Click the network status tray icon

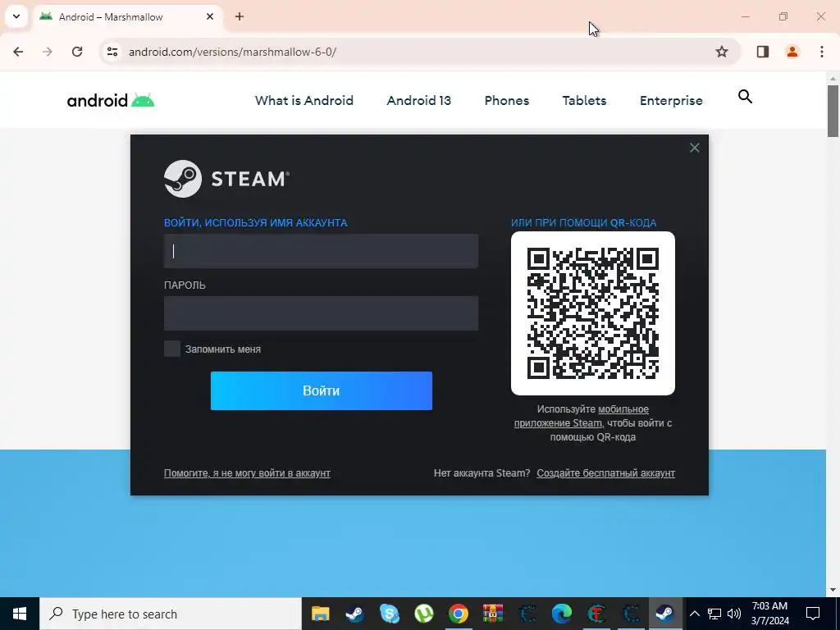(x=714, y=614)
